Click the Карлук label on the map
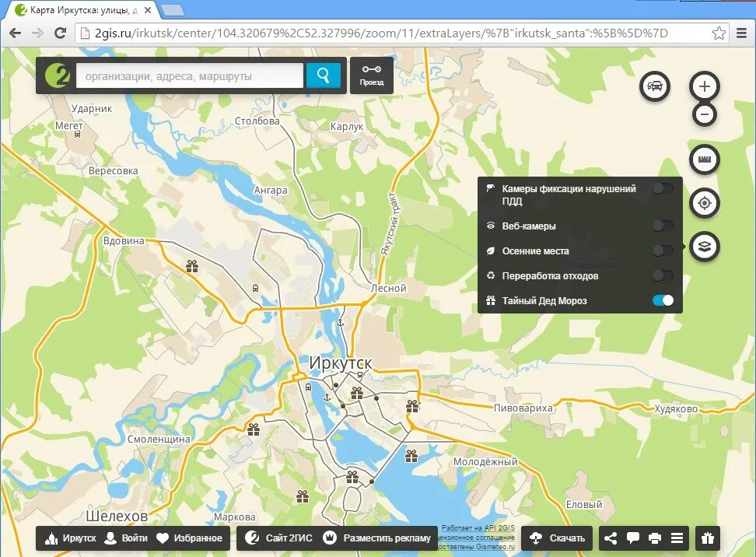 click(347, 126)
